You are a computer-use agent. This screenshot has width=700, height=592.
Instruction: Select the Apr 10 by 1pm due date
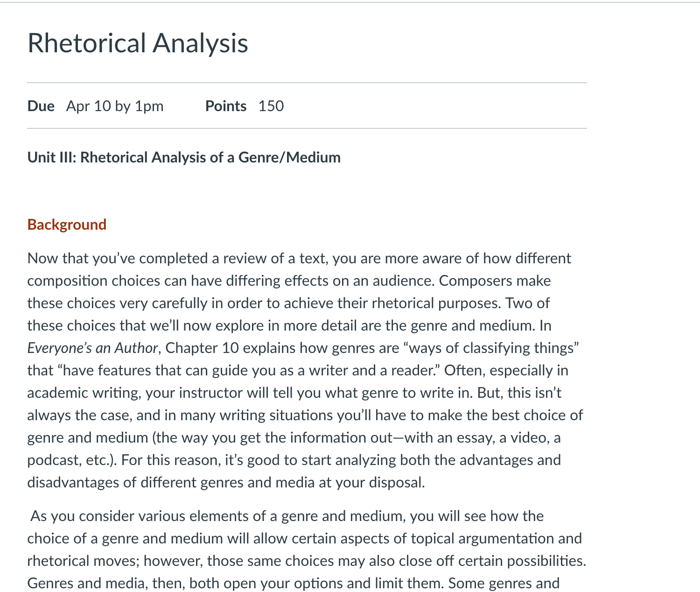pos(115,106)
